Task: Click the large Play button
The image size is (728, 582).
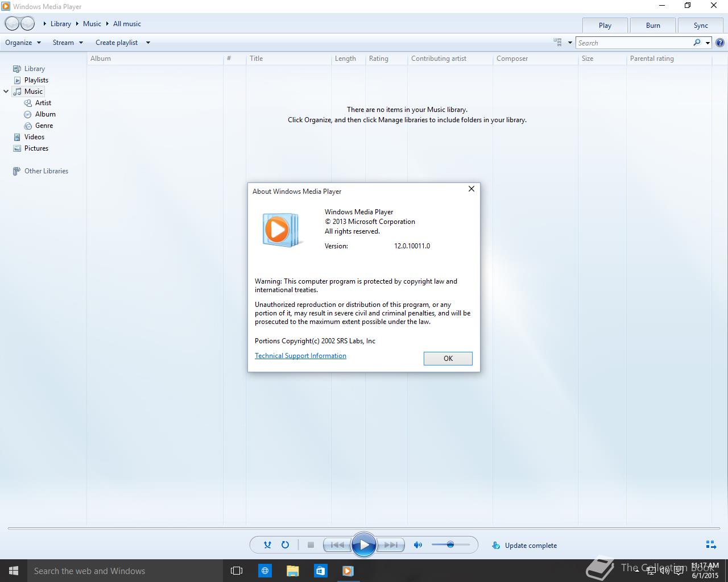Action: pos(364,545)
